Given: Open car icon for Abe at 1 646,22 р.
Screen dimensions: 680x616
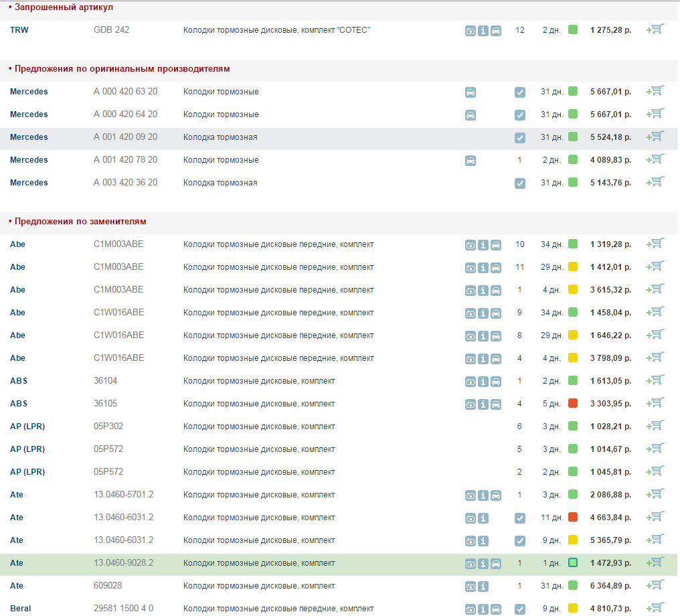Looking at the screenshot, I should tap(496, 336).
